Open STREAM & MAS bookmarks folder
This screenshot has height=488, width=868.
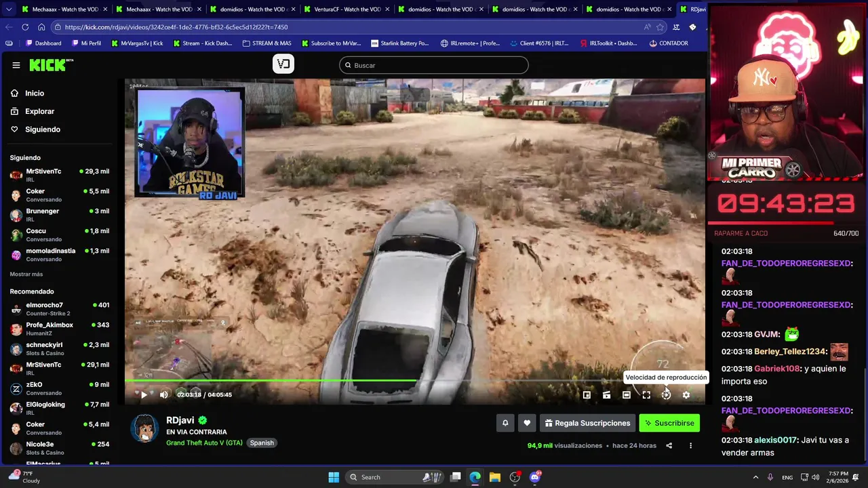(x=267, y=43)
